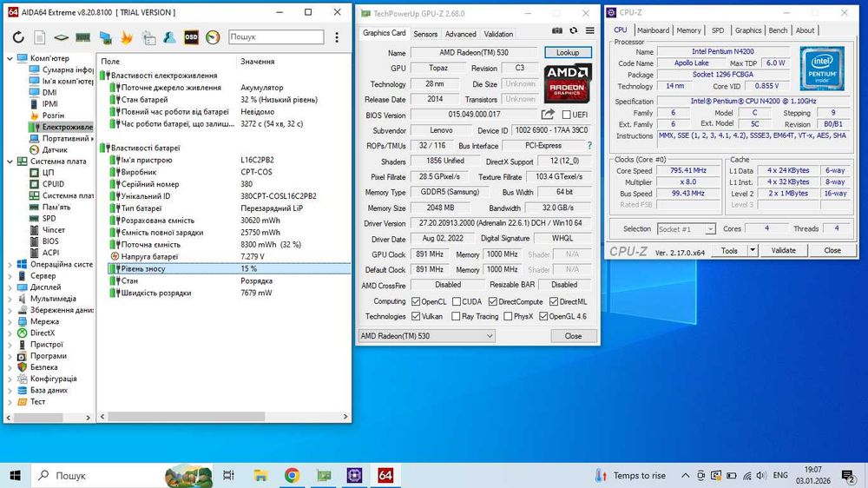Screen dimensions: 868x488
Task: Toggle the OpenCL checkbox in GPU-Z
Action: pyautogui.click(x=416, y=302)
